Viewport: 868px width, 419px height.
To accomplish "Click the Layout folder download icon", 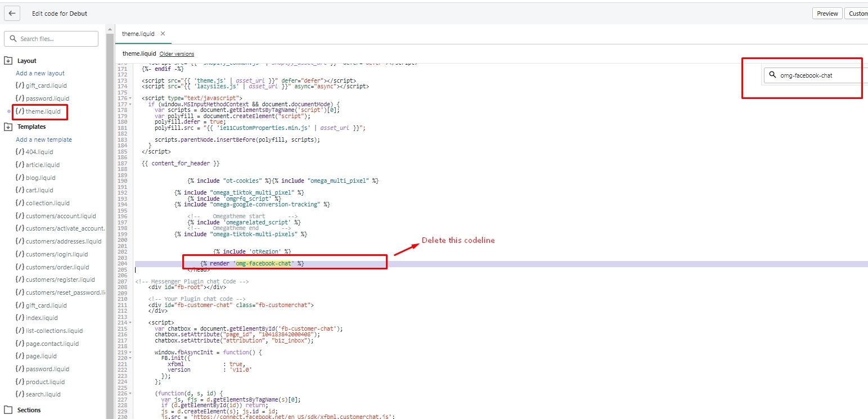I will click(x=8, y=61).
